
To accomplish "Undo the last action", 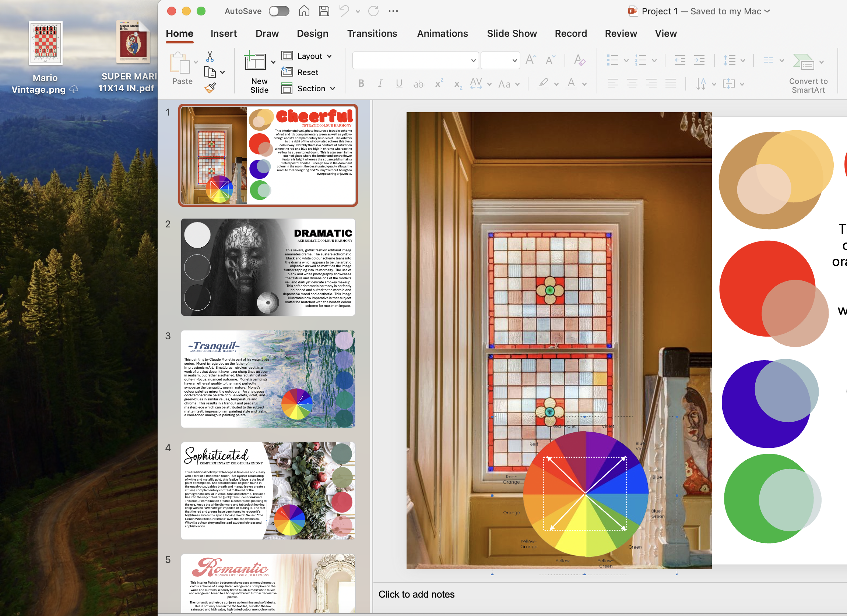I will point(344,11).
